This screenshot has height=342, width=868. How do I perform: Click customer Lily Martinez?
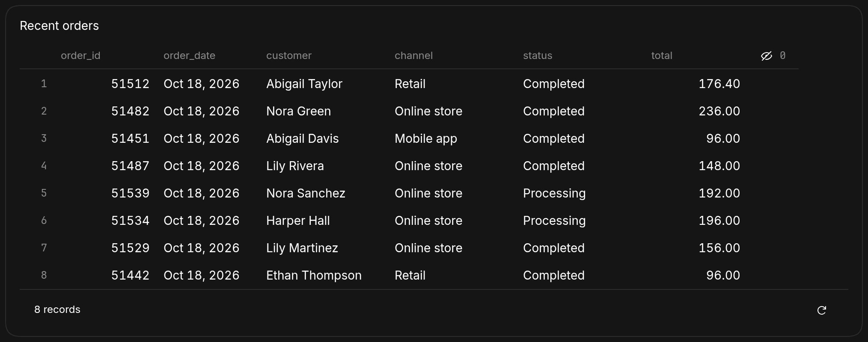pos(302,248)
